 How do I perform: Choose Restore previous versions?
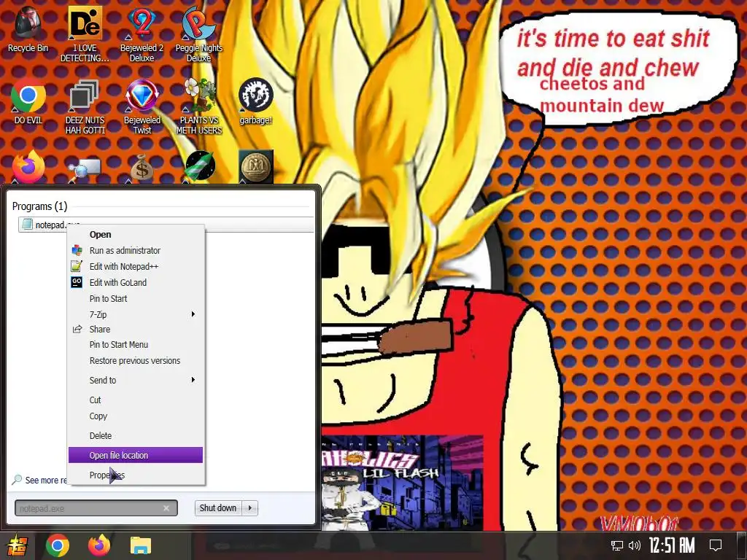135,360
